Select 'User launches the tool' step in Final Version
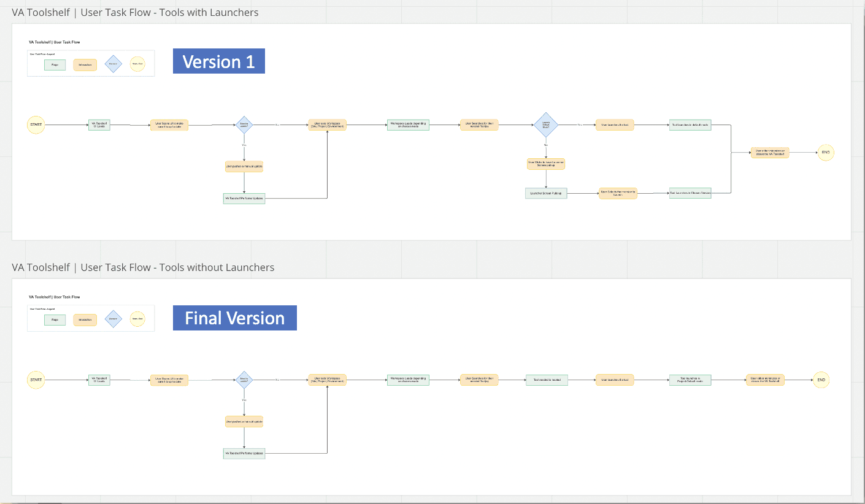 pyautogui.click(x=615, y=380)
